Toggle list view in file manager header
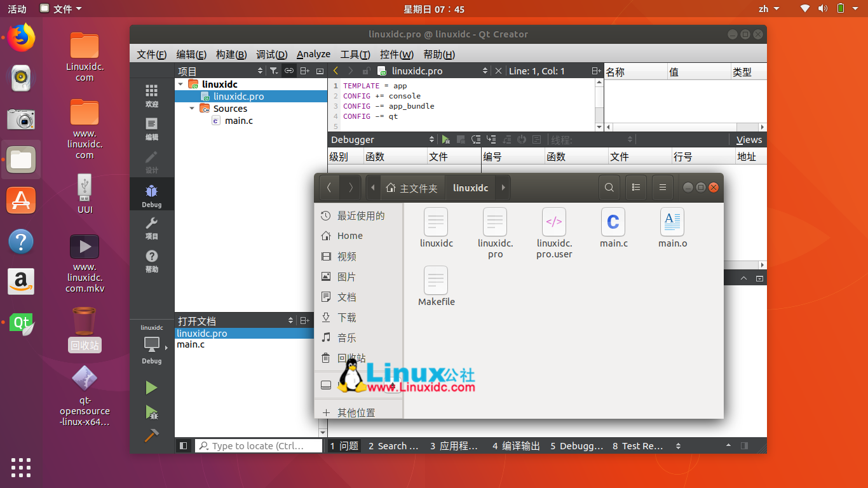Viewport: 868px width, 488px height. point(635,187)
